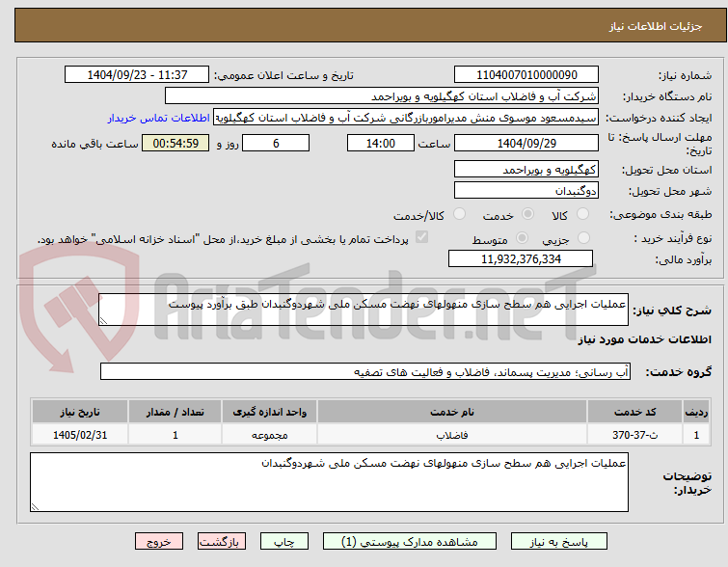
Task: Click the واحد اندازه گیری column header
Action: tap(269, 412)
